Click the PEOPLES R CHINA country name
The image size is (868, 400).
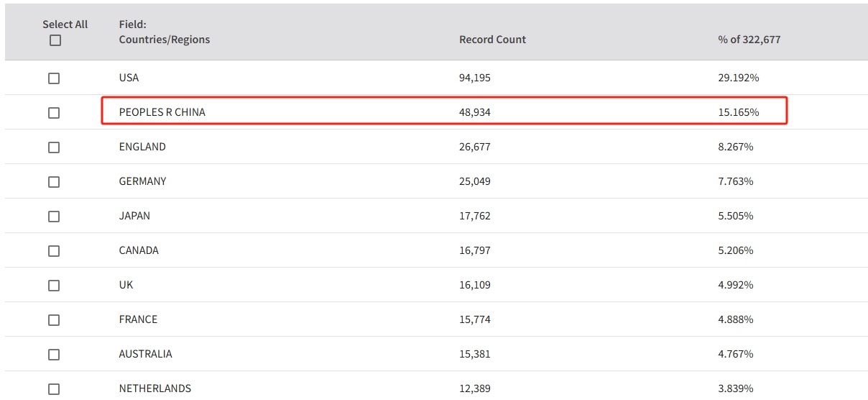[x=162, y=112]
